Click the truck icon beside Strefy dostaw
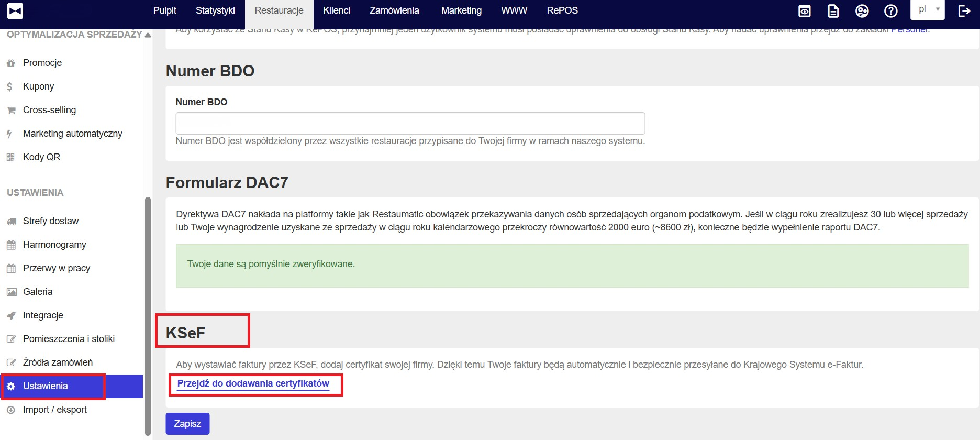Viewport: 980px width, 440px height. (x=11, y=222)
